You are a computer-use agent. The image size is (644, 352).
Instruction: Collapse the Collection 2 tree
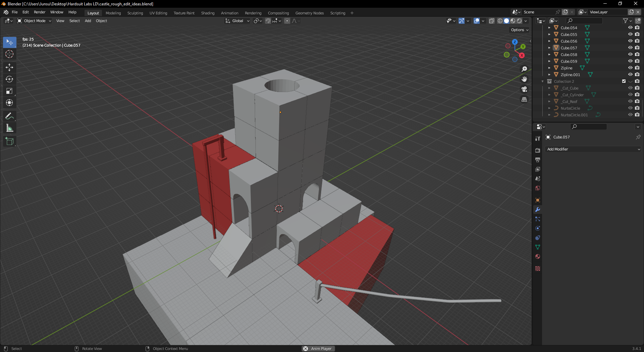point(542,81)
